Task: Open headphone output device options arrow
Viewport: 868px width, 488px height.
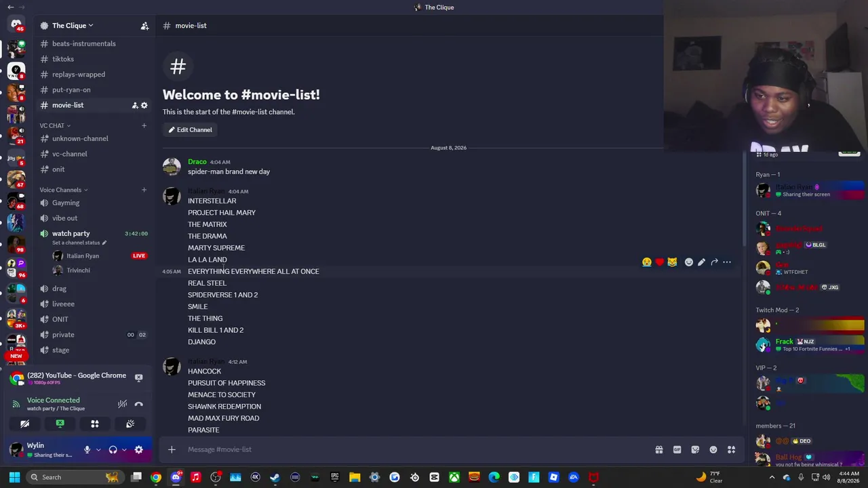Action: [x=124, y=449]
